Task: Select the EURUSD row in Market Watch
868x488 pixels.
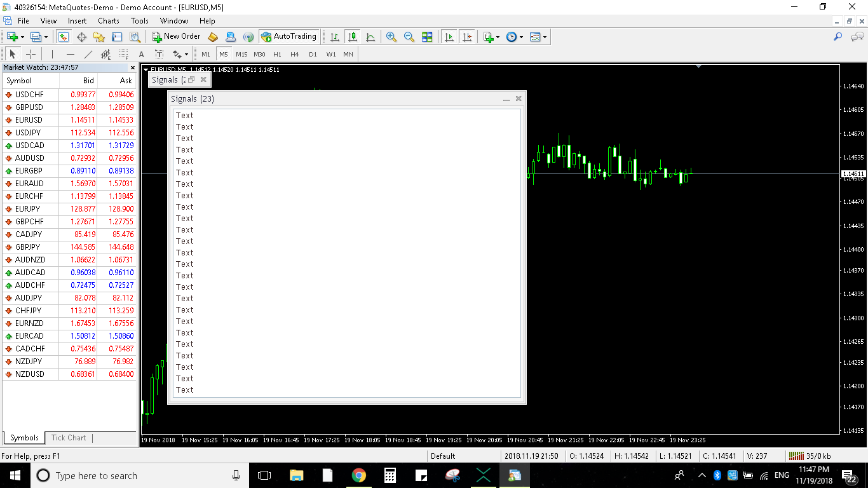Action: click(x=69, y=120)
